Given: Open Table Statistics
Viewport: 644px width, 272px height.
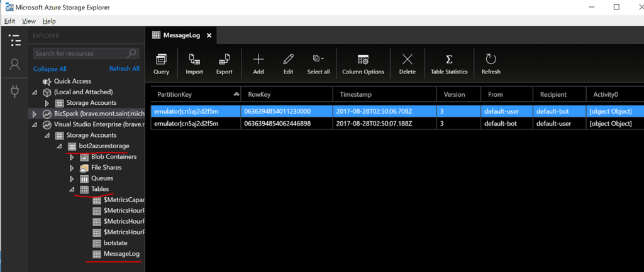Looking at the screenshot, I should coord(449,65).
